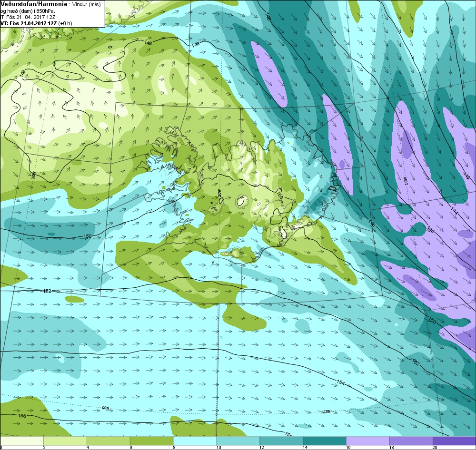
Task: Pick the darkest purple above-20 legend swatch
Action: point(454,440)
